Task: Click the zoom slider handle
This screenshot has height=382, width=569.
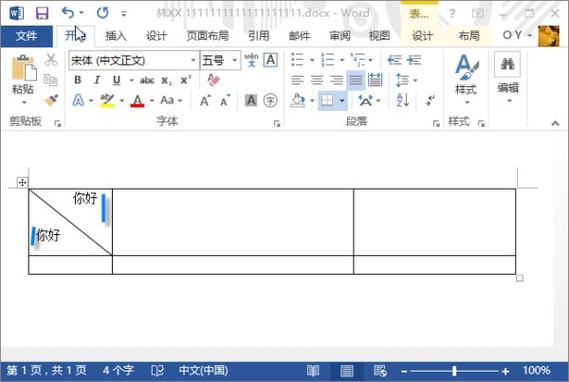Action: 454,371
